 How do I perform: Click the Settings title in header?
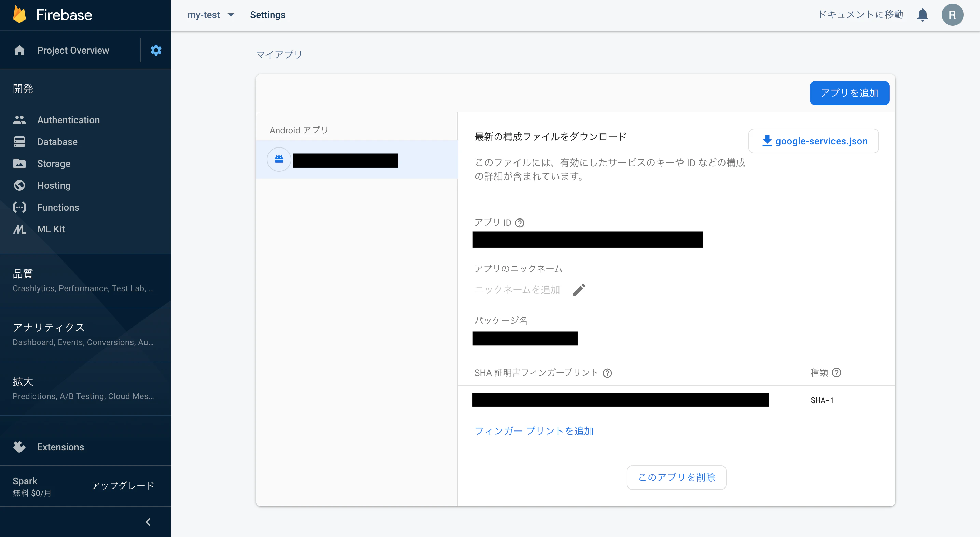pyautogui.click(x=267, y=15)
